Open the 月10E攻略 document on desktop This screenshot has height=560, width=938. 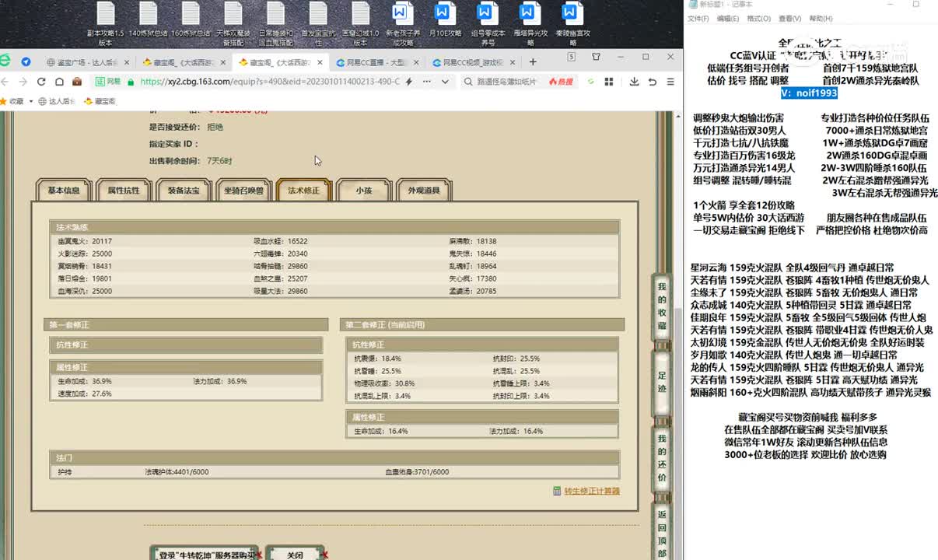point(443,23)
